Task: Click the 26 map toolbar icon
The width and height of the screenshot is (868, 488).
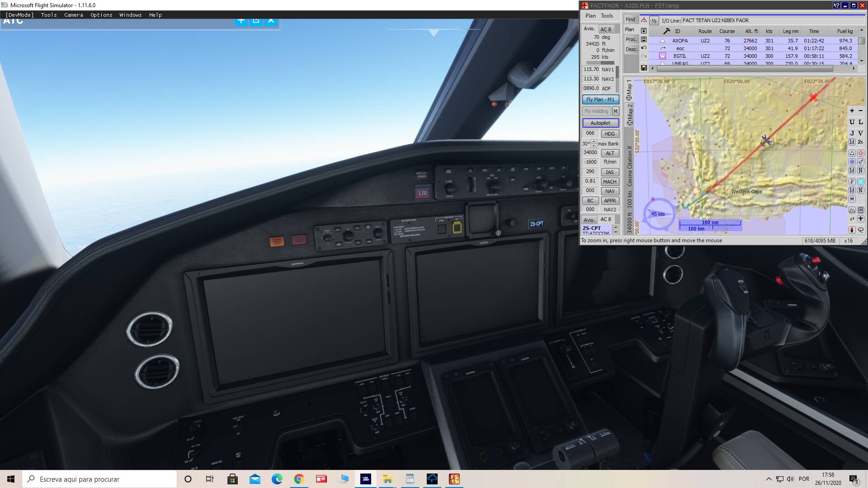Action: (861, 142)
